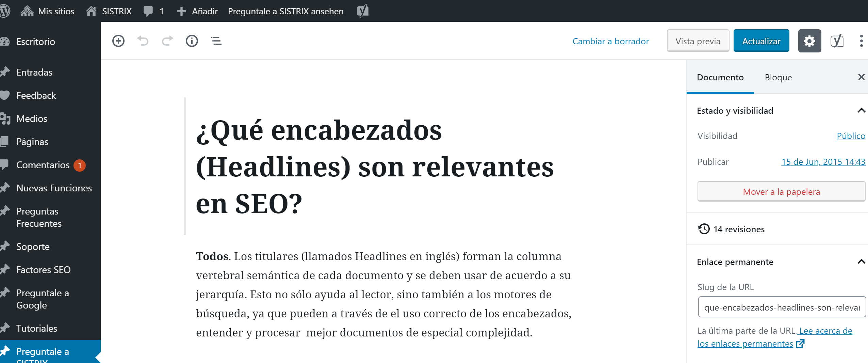Collapse the Enlace permanente panel
The width and height of the screenshot is (868, 363).
pos(861,262)
